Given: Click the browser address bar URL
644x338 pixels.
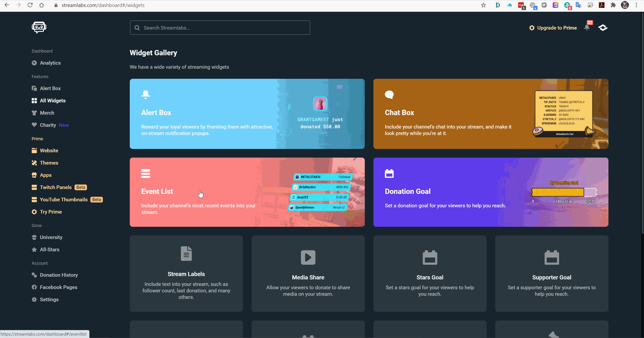Looking at the screenshot, I should (x=103, y=5).
